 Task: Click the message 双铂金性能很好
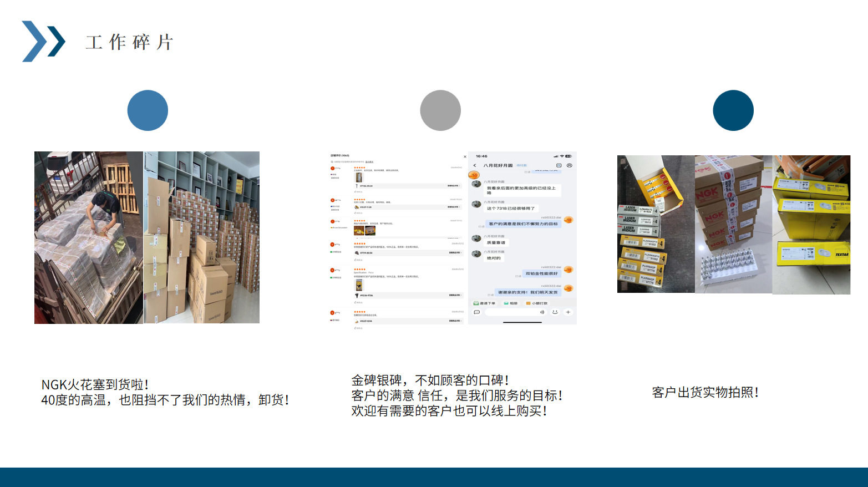pyautogui.click(x=542, y=273)
